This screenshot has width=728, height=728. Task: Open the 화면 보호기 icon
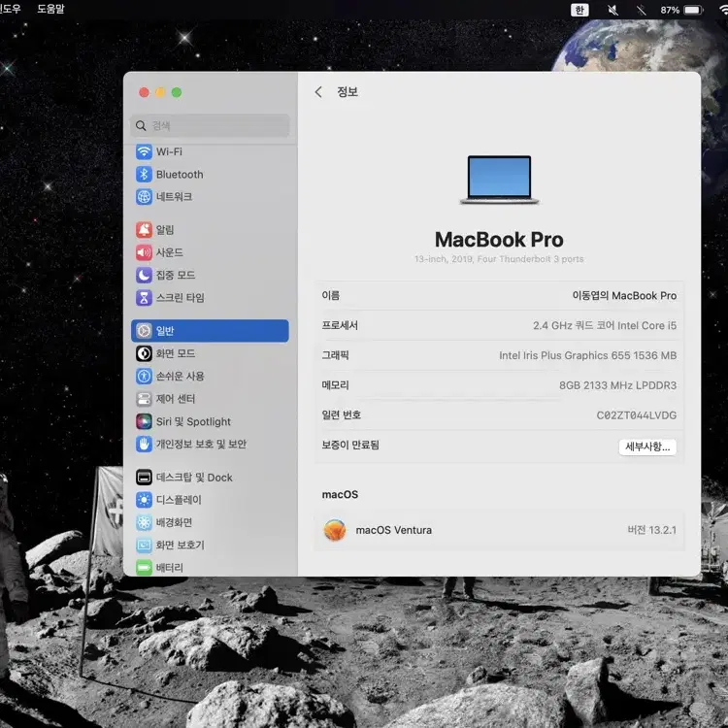(144, 545)
